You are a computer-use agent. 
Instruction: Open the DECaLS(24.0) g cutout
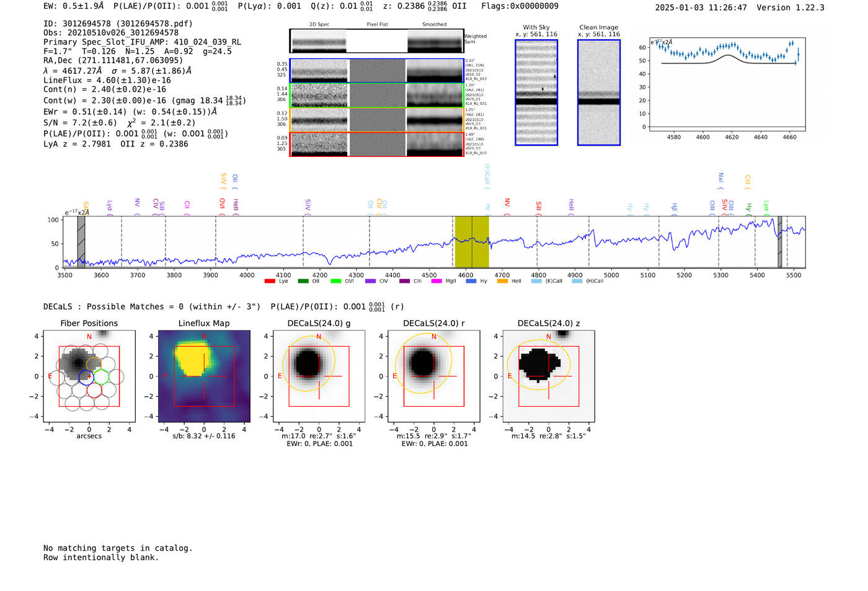point(319,377)
